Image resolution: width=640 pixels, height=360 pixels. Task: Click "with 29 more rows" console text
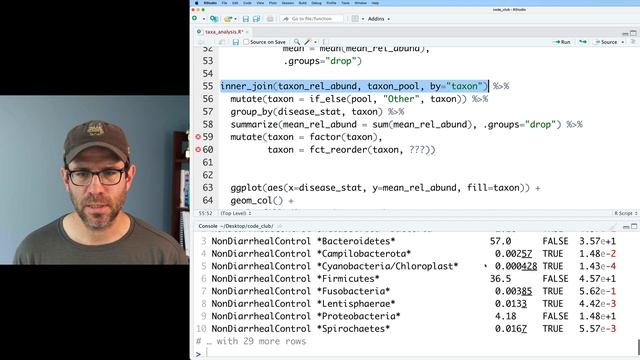[x=261, y=341]
